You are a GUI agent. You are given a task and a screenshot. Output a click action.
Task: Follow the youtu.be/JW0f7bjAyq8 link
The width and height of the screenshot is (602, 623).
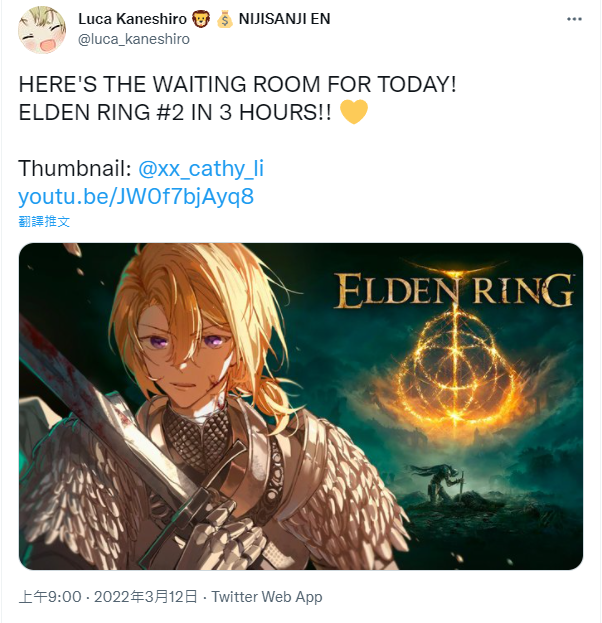(136, 196)
